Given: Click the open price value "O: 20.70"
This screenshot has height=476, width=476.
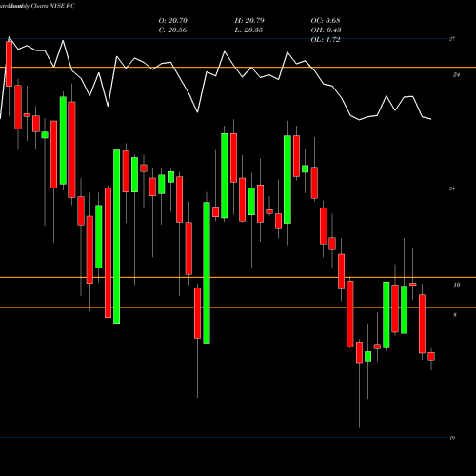Looking at the screenshot, I should point(173,21).
